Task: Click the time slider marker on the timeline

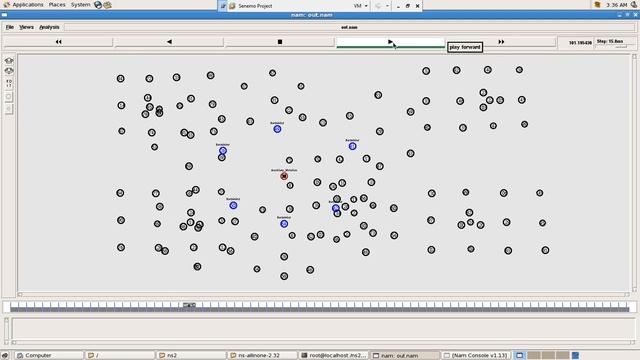Action: click(x=189, y=305)
